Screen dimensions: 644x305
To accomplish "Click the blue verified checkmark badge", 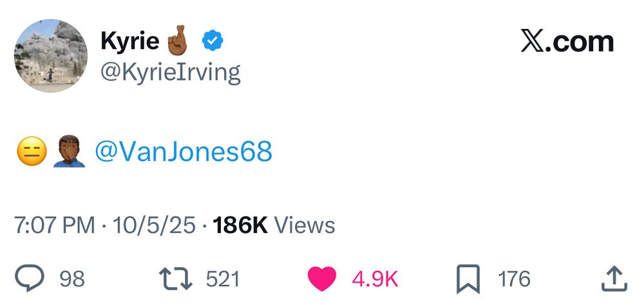I will coord(213,42).
